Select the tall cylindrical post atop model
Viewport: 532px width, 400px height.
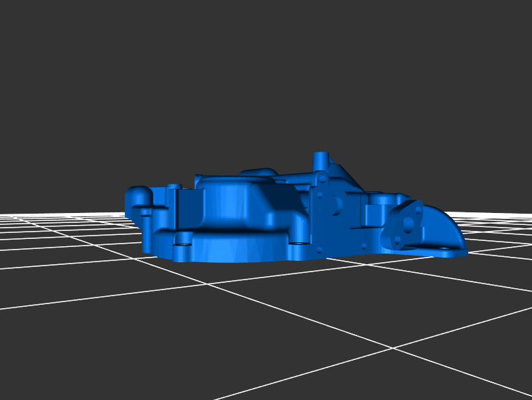(321, 160)
